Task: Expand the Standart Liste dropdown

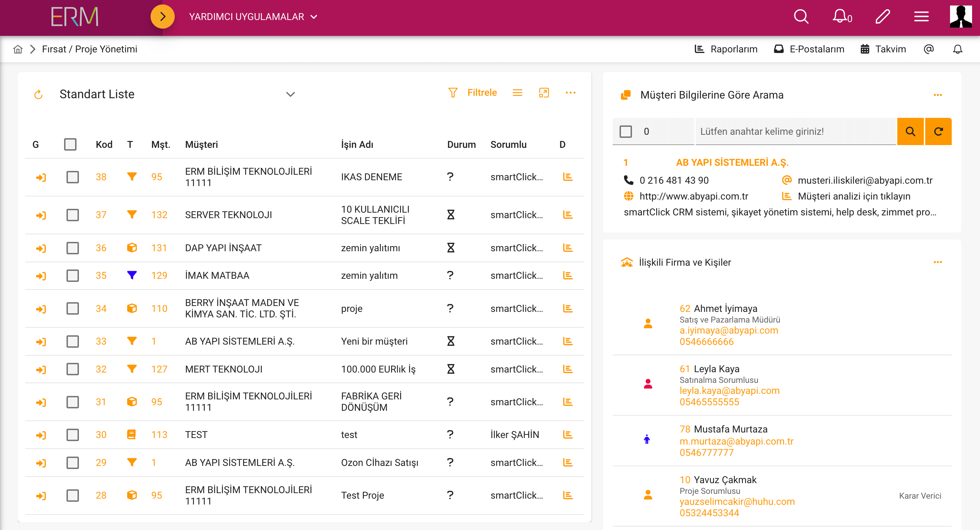Action: click(290, 94)
